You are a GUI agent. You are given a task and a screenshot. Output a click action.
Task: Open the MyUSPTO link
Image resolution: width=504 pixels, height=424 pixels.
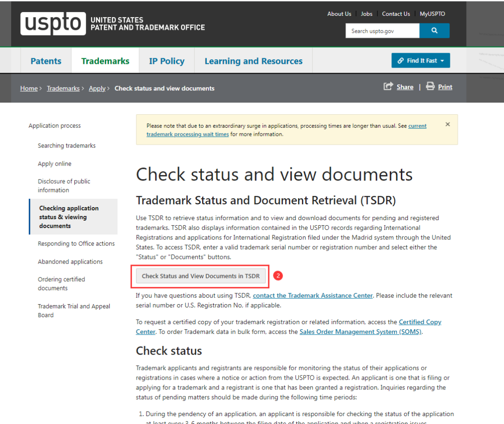(432, 14)
